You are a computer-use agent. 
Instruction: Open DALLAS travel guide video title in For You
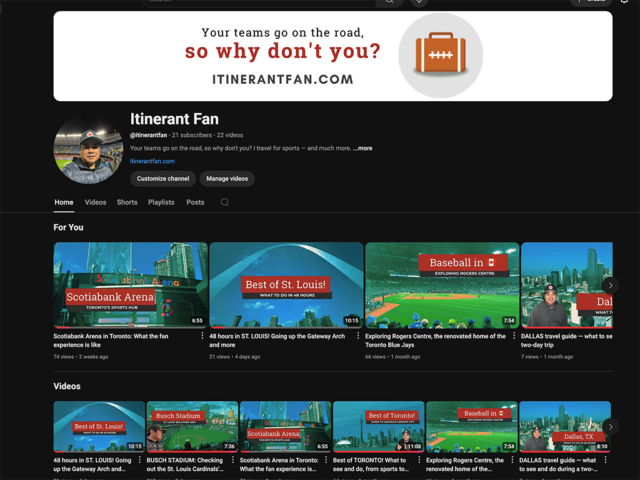(567, 340)
